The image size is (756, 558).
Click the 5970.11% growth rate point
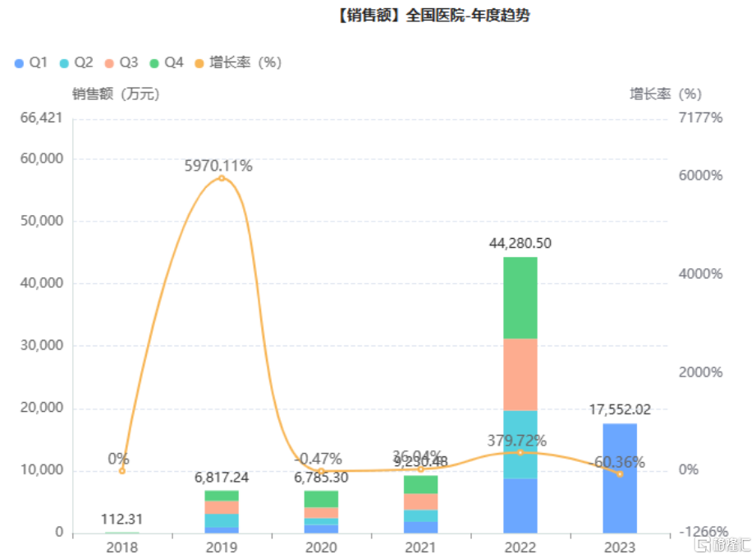coord(222,178)
